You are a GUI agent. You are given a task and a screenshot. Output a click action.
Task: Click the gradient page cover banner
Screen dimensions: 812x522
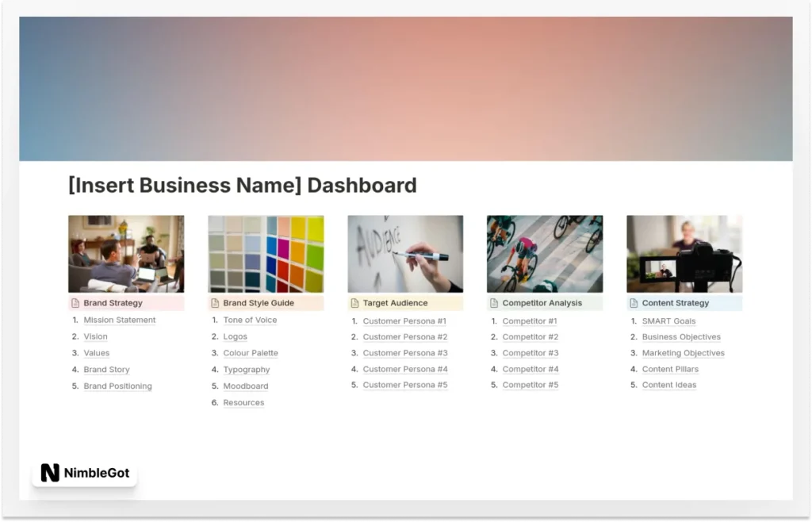pyautogui.click(x=406, y=89)
